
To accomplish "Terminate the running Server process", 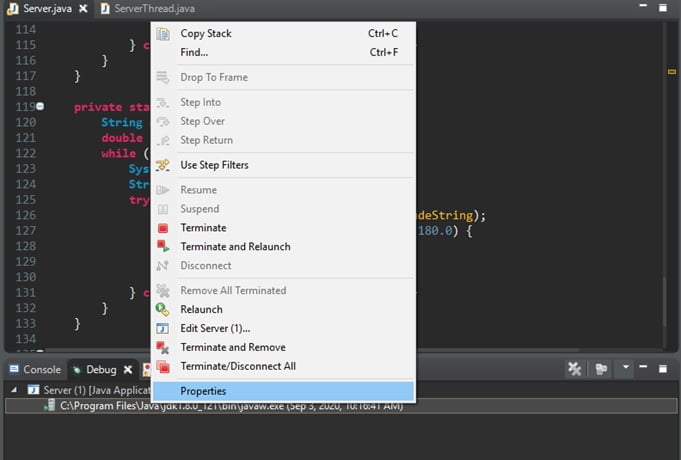I will pyautogui.click(x=283, y=228).
